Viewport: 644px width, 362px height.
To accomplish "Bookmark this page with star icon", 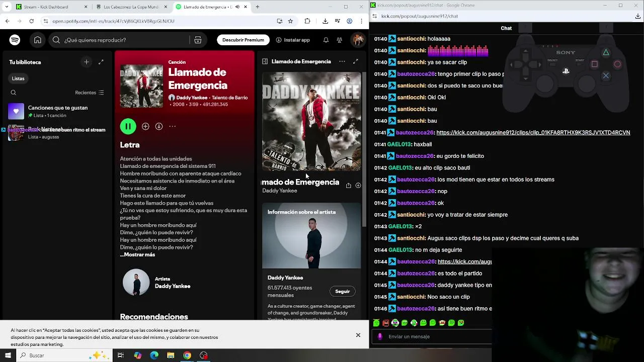I will [x=290, y=21].
